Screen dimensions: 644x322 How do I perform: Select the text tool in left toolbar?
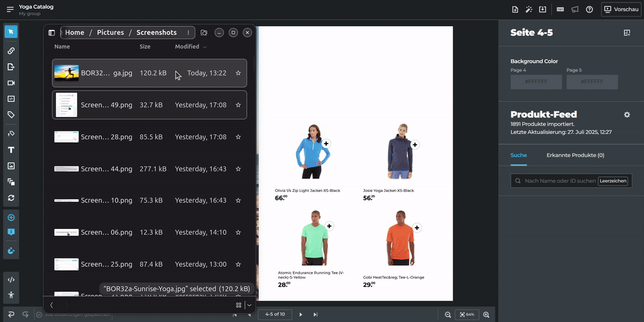[x=11, y=150]
